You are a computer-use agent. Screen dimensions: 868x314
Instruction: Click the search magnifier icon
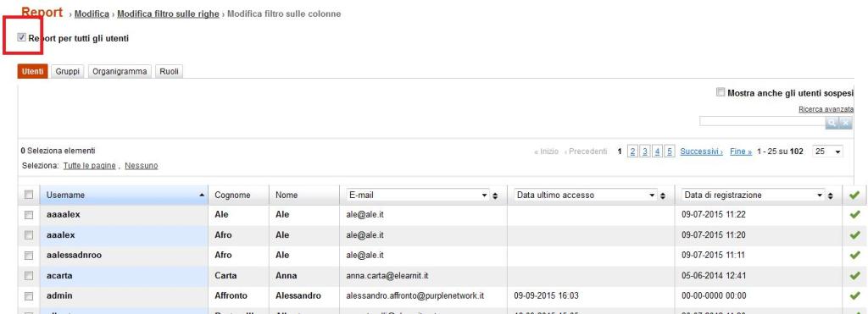(x=832, y=124)
